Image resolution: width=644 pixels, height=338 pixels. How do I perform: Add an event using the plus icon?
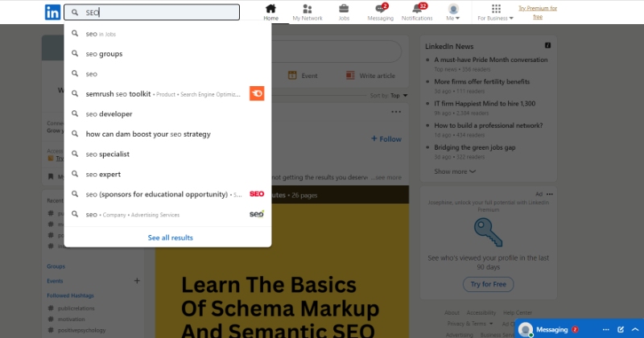tap(136, 281)
